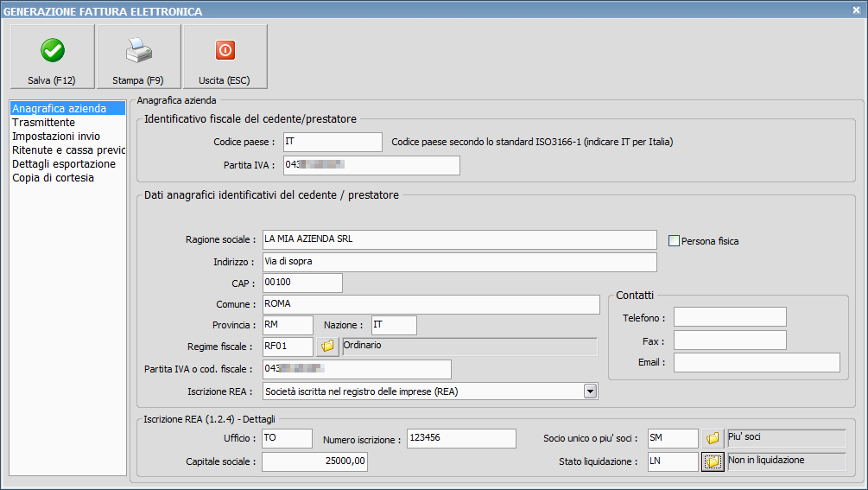Open Impostazioni invio section
Screen dimensions: 868x490
(x=67, y=137)
